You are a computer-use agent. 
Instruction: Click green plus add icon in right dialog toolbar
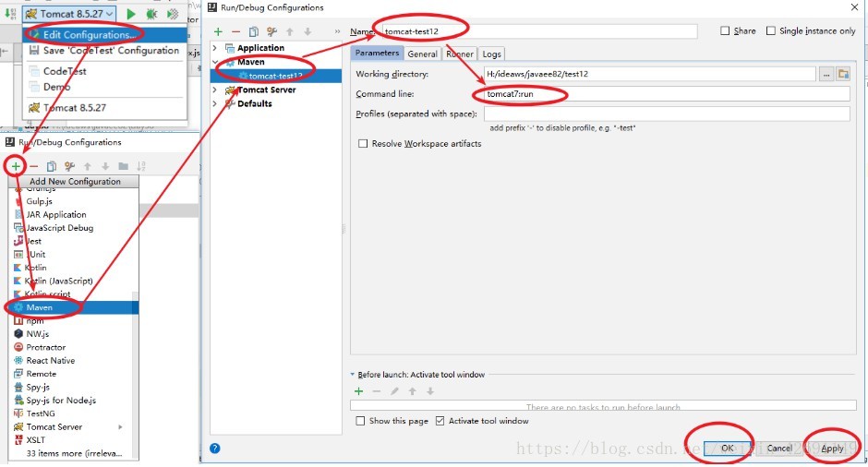click(x=218, y=31)
